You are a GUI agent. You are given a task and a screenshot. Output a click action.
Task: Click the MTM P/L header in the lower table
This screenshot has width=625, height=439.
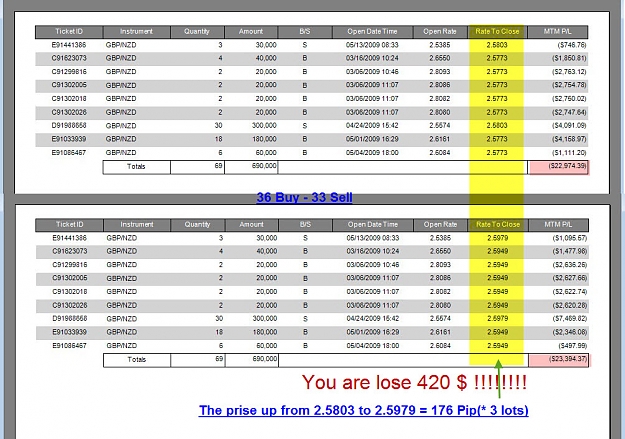click(x=558, y=224)
